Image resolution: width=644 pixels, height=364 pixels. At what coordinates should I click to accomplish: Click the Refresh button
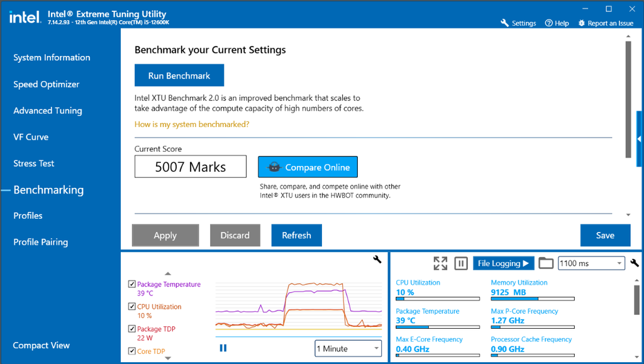[297, 235]
